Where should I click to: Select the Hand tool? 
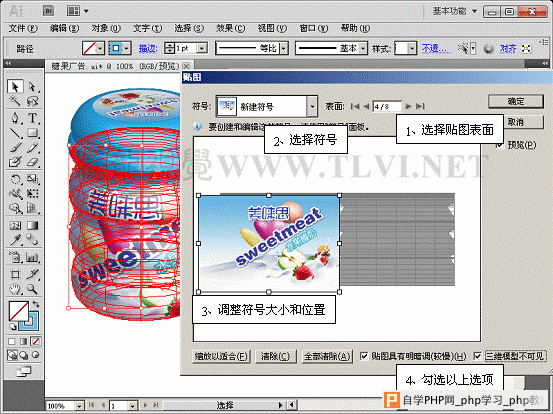[15, 290]
